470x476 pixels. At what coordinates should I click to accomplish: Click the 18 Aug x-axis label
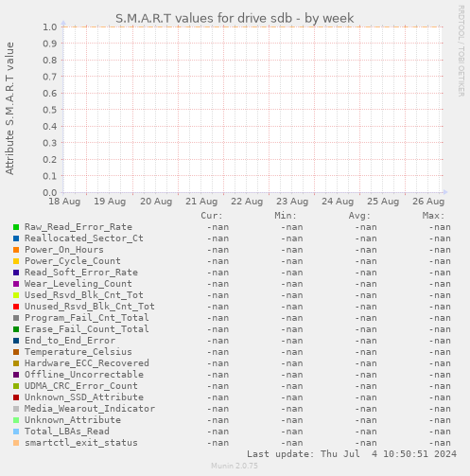[64, 202]
